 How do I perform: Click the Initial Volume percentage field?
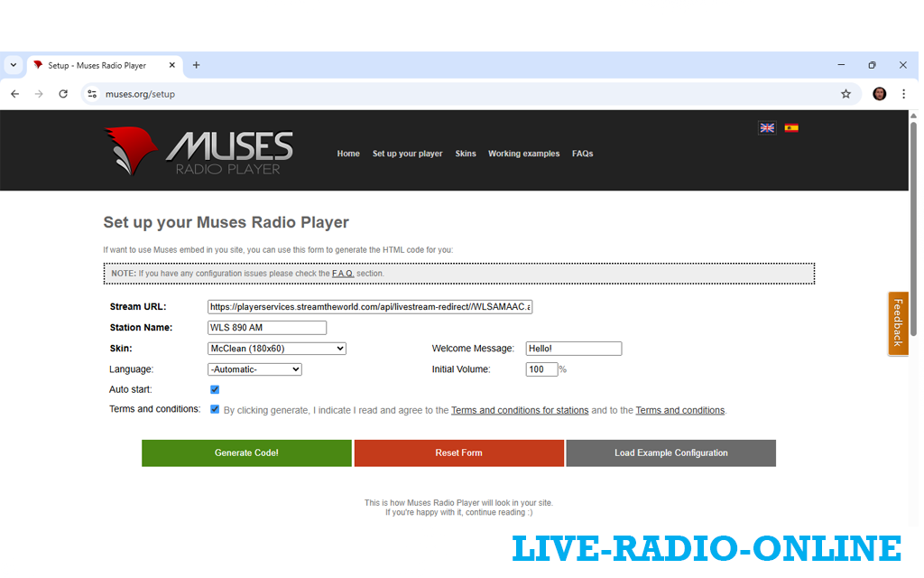[541, 369]
